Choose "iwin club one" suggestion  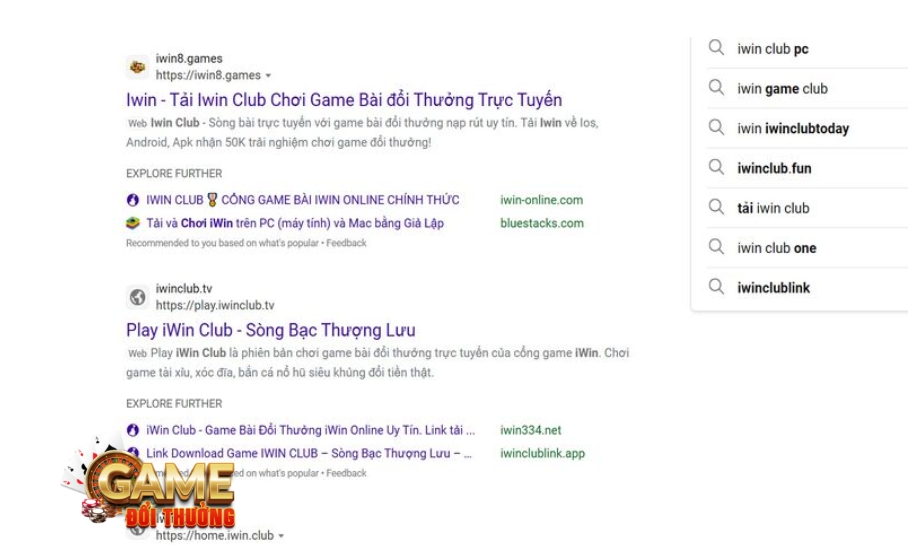(x=776, y=248)
